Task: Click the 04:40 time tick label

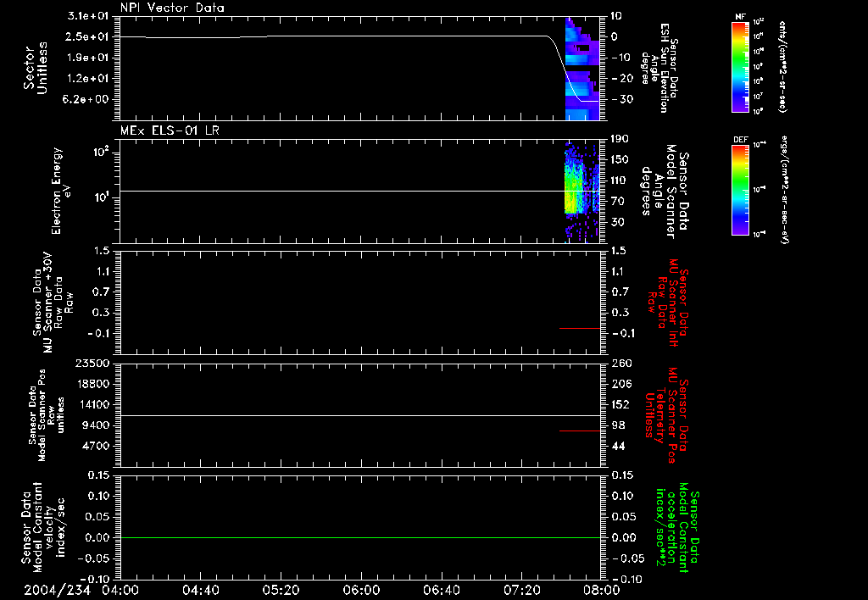Action: (201, 590)
